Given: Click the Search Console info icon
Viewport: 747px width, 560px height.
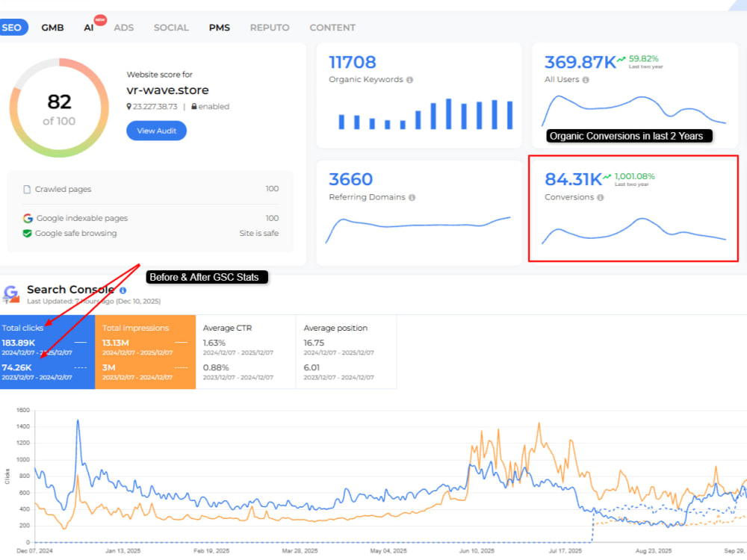Looking at the screenshot, I should [123, 290].
